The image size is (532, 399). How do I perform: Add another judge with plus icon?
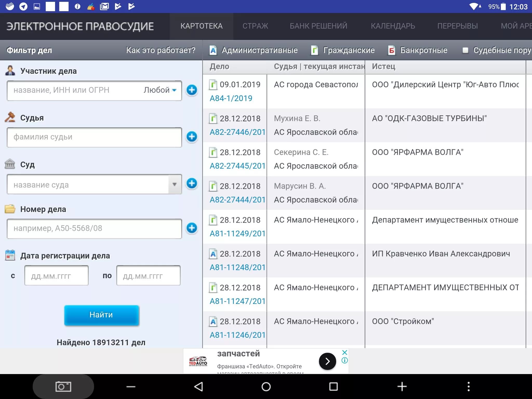tap(192, 137)
